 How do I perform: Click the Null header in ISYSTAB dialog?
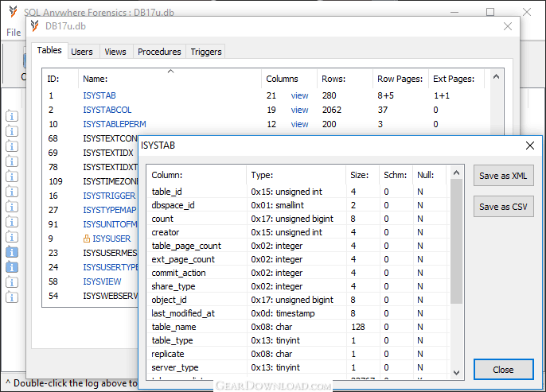(x=429, y=175)
